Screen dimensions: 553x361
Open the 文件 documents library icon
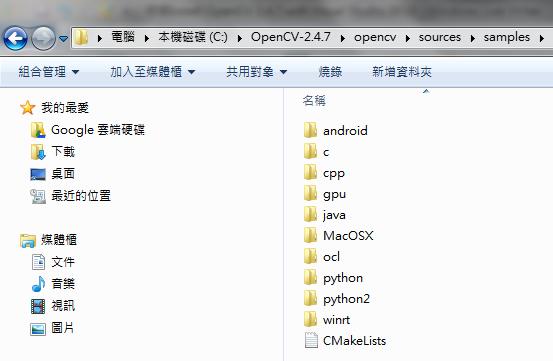[x=38, y=262]
